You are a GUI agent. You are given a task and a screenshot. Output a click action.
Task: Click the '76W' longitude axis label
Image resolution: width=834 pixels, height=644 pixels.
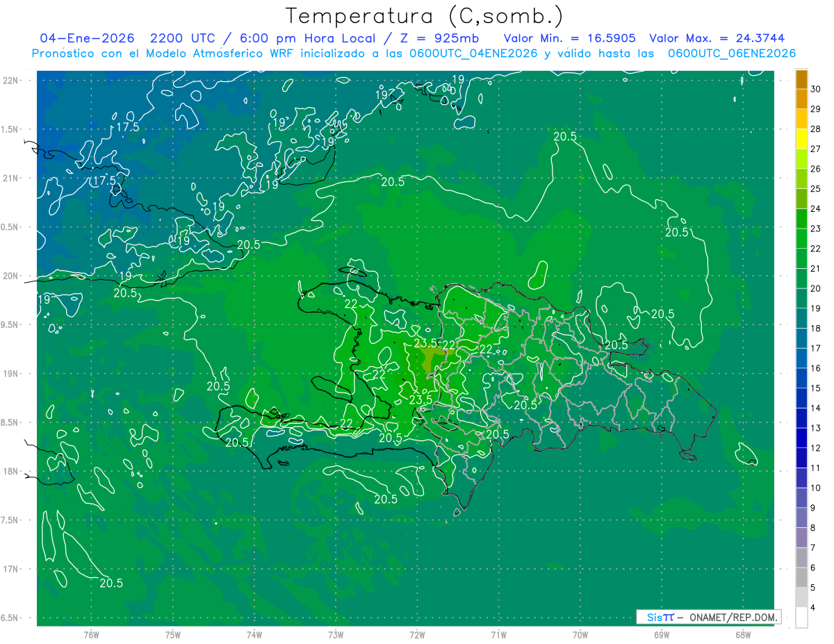[91, 634]
